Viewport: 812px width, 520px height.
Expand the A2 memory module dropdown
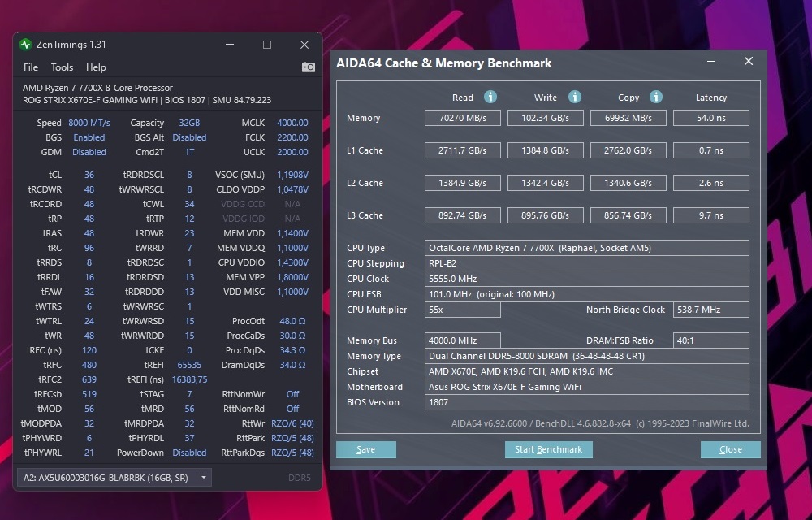(114, 478)
